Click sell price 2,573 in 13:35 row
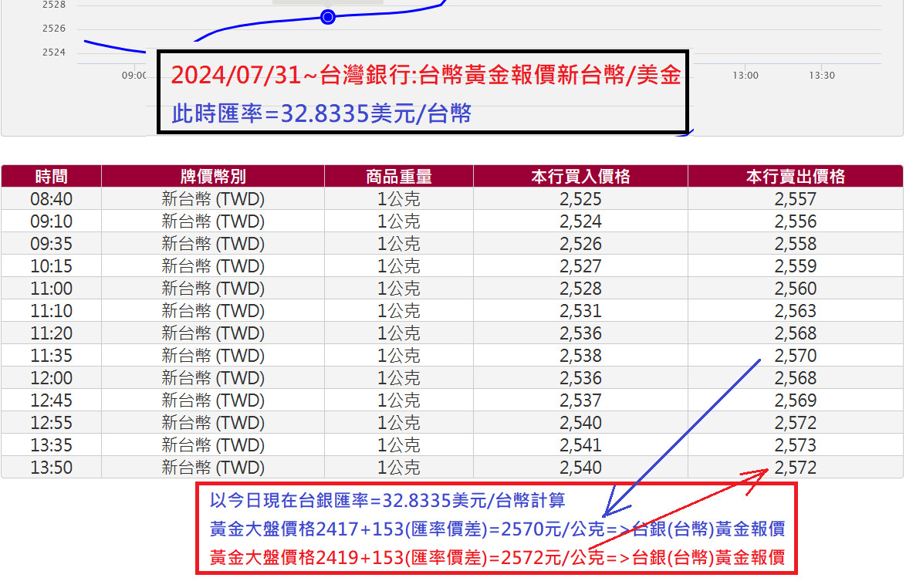This screenshot has width=923, height=588. 795,445
